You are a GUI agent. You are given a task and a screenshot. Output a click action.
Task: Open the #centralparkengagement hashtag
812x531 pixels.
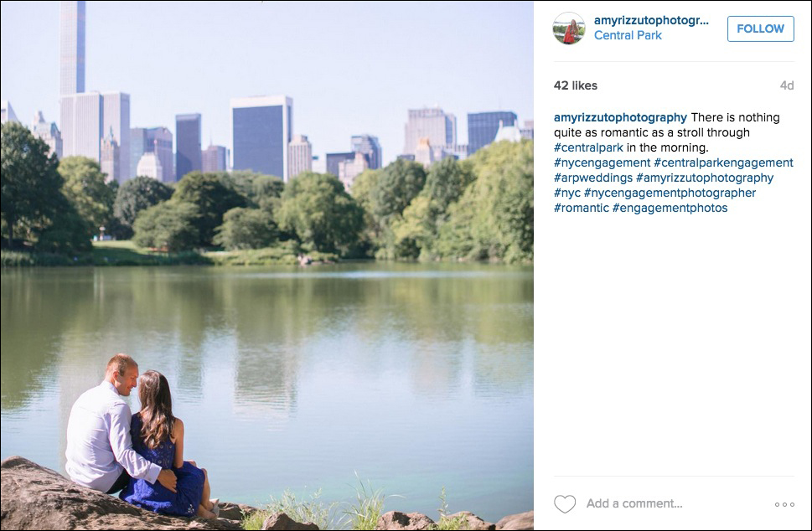(x=723, y=162)
